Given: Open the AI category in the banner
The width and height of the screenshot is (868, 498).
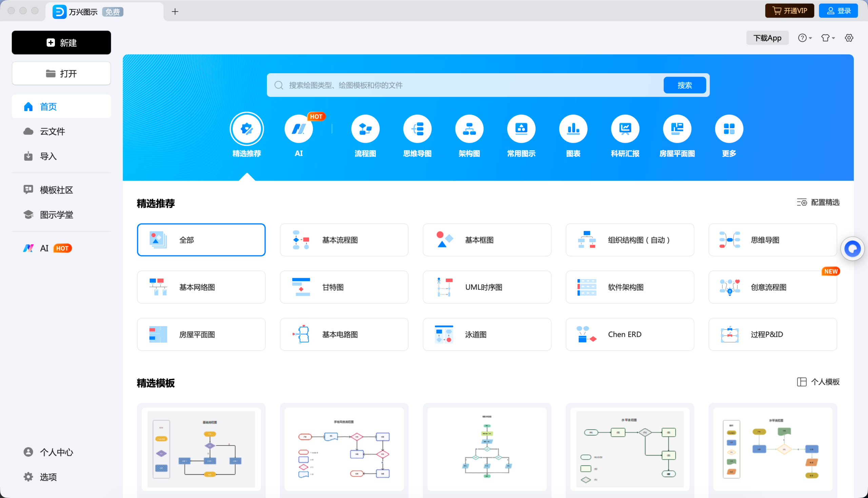Looking at the screenshot, I should coord(298,129).
